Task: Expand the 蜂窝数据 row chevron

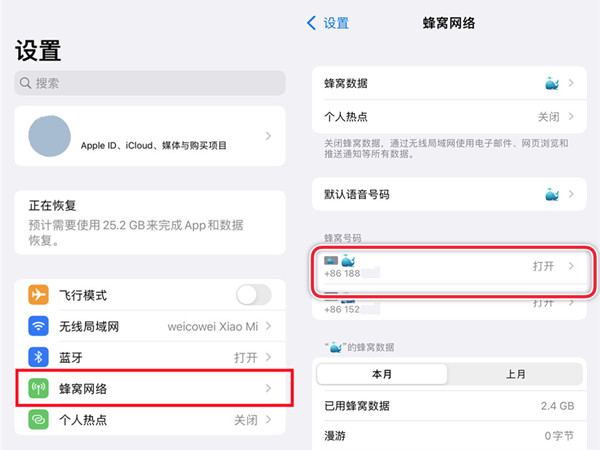Action: pyautogui.click(x=572, y=83)
